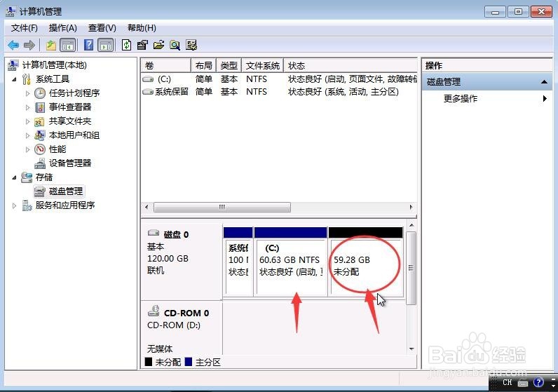Click the 磁盘 0 disk label

[176, 235]
